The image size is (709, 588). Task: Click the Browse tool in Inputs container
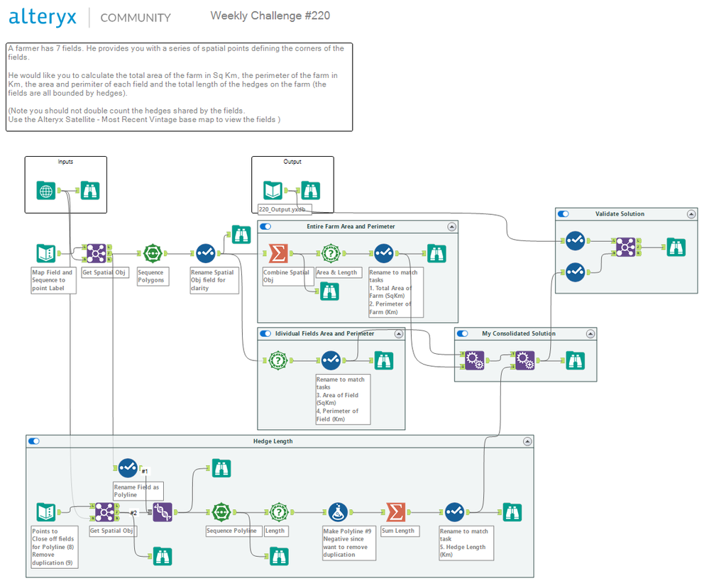click(x=90, y=191)
